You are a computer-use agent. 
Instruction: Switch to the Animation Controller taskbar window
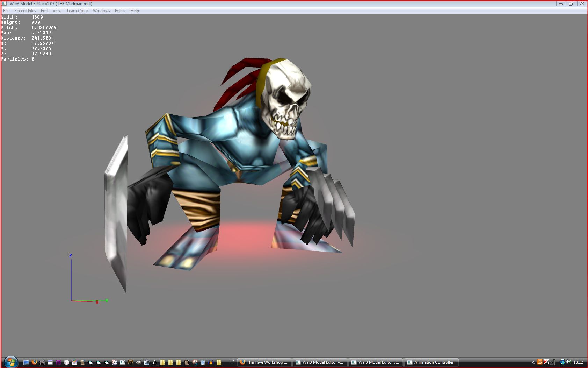(431, 362)
